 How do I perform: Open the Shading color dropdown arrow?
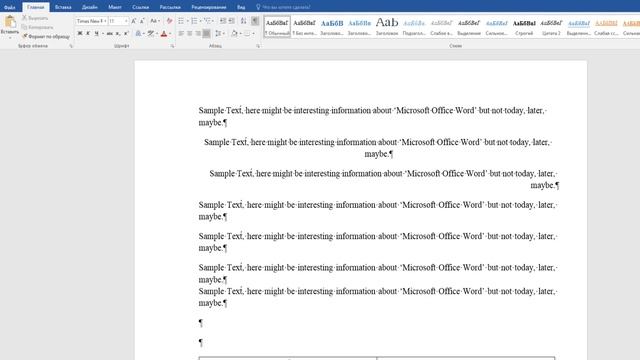(x=240, y=33)
